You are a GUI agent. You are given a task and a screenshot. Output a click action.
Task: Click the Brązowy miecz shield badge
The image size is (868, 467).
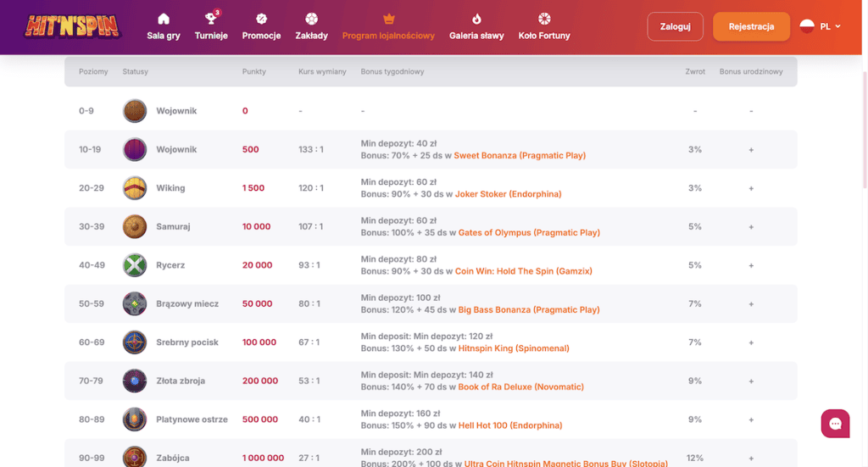click(135, 303)
